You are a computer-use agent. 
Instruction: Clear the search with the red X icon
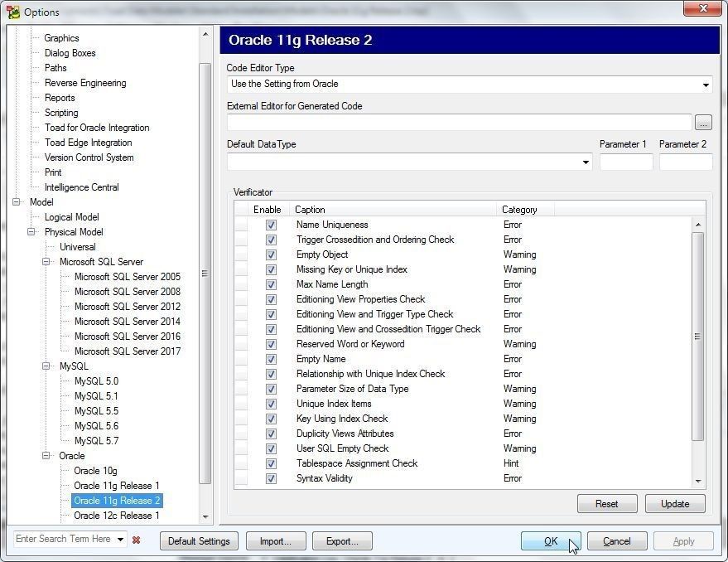pos(136,540)
